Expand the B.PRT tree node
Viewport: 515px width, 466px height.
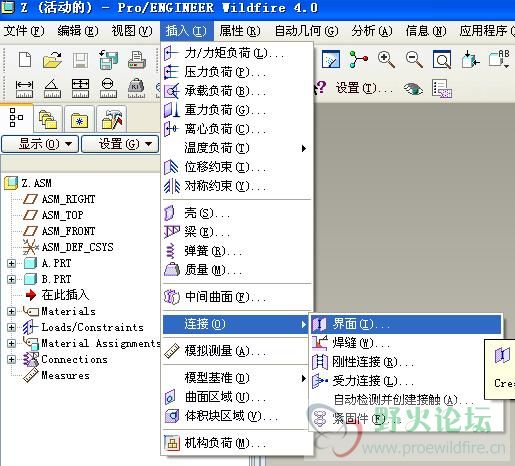[11, 279]
